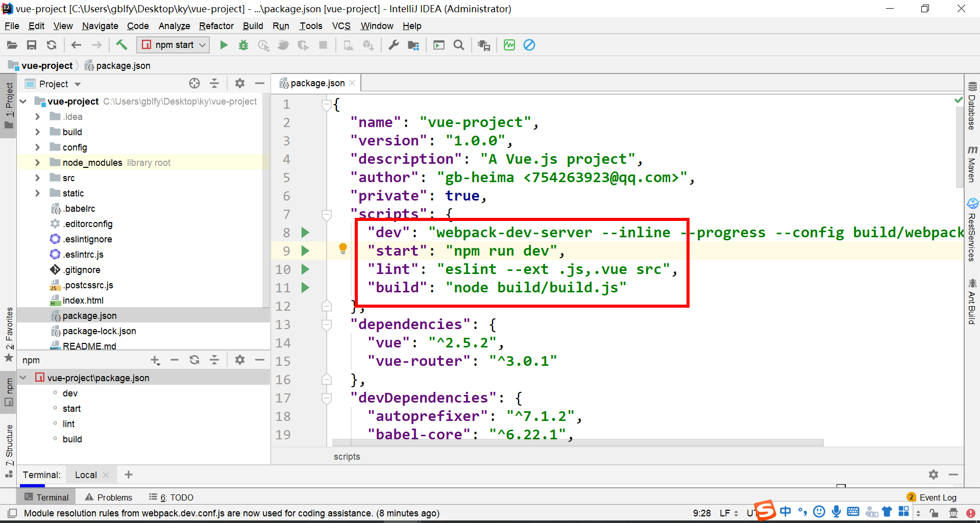The height and width of the screenshot is (523, 980).
Task: Locate current file target icon in Project panel
Action: click(x=194, y=83)
